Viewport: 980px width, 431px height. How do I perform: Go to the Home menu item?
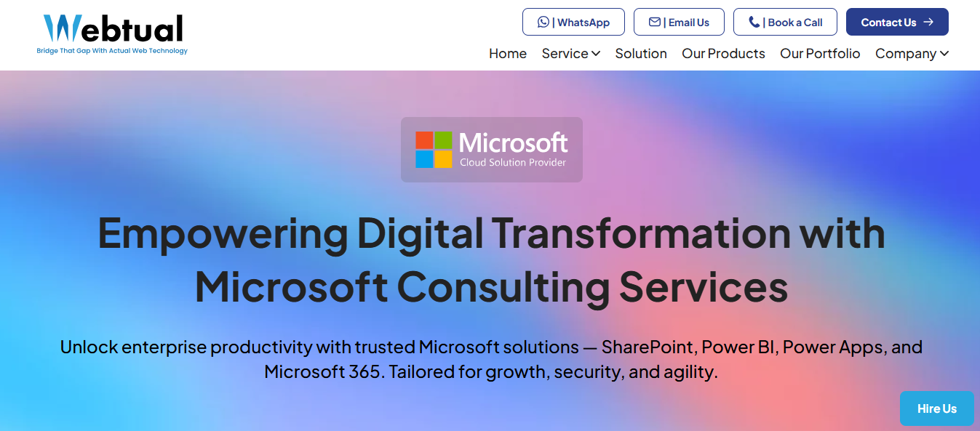pos(508,54)
